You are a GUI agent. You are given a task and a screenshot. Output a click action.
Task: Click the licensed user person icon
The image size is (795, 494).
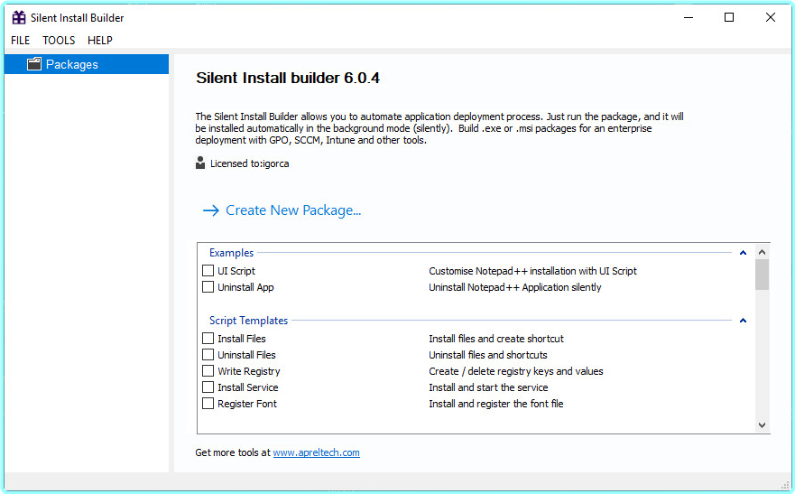pyautogui.click(x=200, y=163)
